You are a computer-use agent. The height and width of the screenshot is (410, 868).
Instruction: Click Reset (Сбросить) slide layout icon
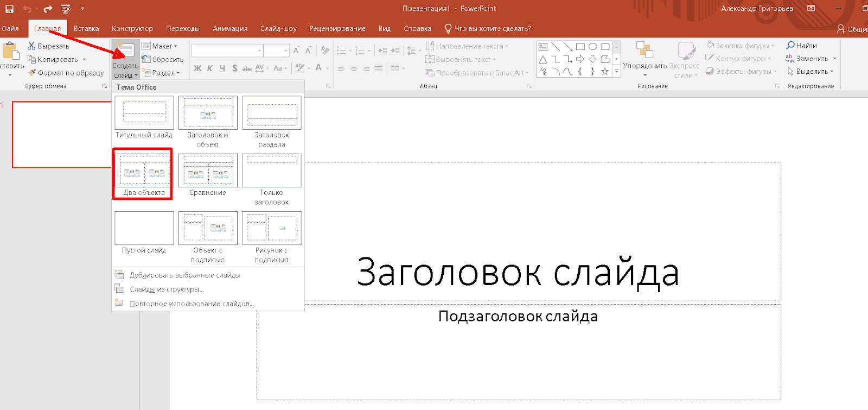146,59
